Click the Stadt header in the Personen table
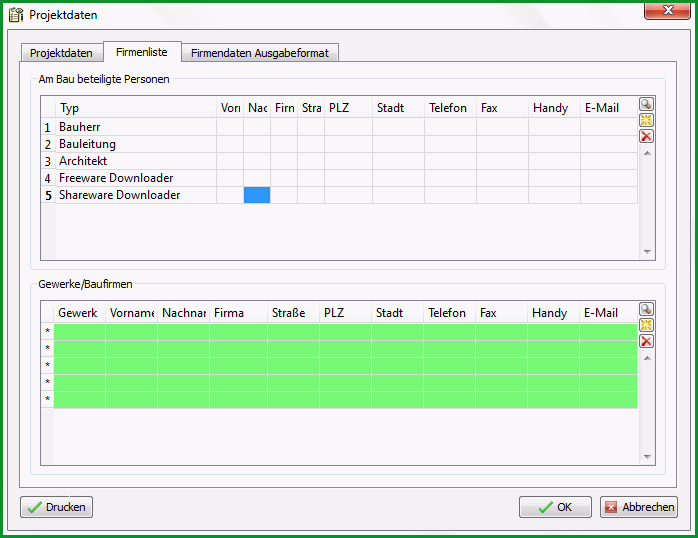The image size is (698, 538). 398,108
